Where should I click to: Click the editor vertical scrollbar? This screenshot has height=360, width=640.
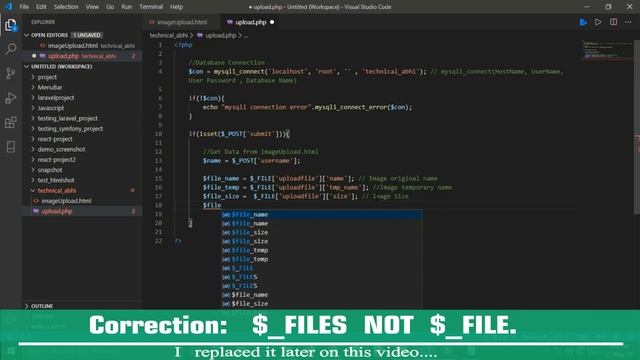point(637,127)
